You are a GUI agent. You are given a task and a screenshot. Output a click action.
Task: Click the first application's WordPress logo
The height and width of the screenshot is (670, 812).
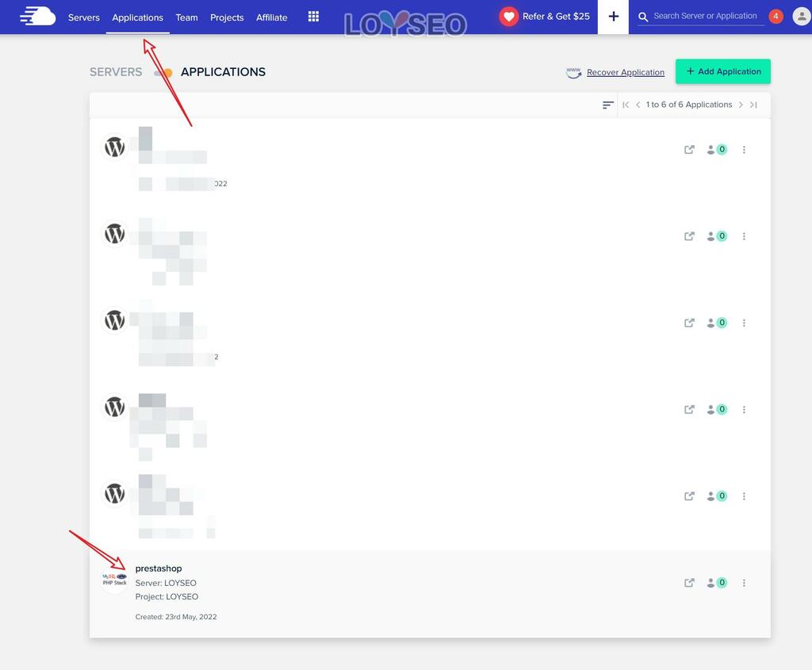[x=114, y=147]
